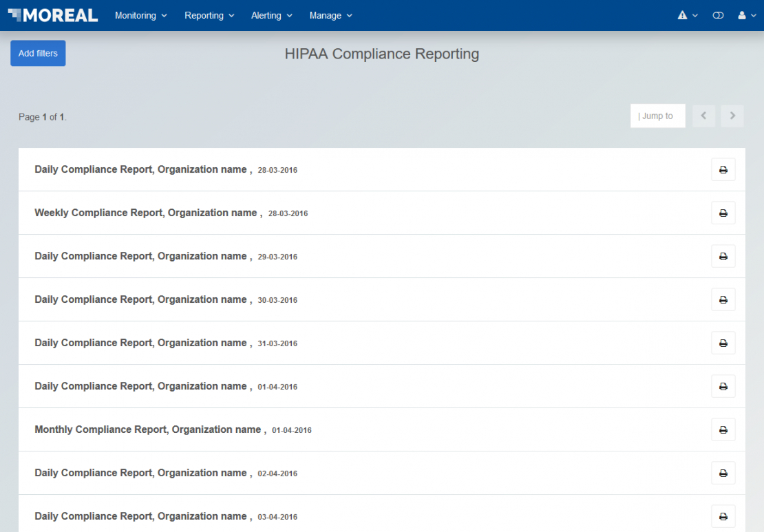Print the Daily Compliance Report dated 01-04-2016
The image size is (764, 532).
(723, 386)
